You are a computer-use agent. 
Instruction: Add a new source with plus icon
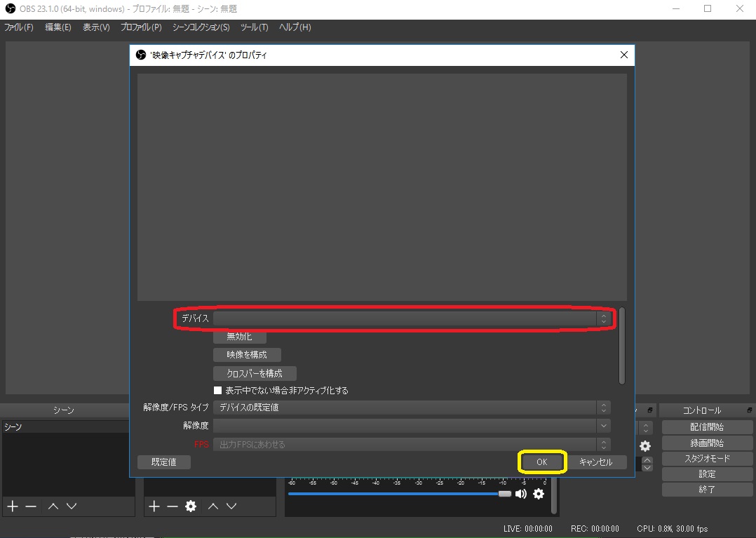(154, 506)
